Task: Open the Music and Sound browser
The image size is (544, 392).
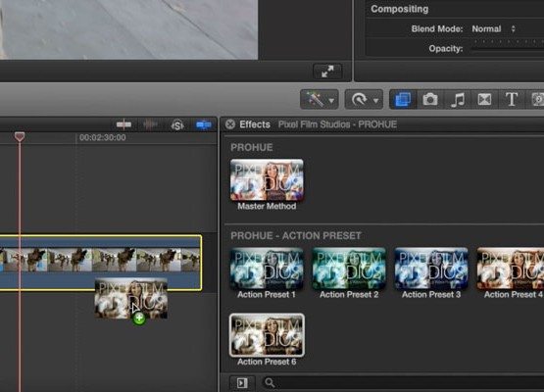Action: [x=458, y=100]
